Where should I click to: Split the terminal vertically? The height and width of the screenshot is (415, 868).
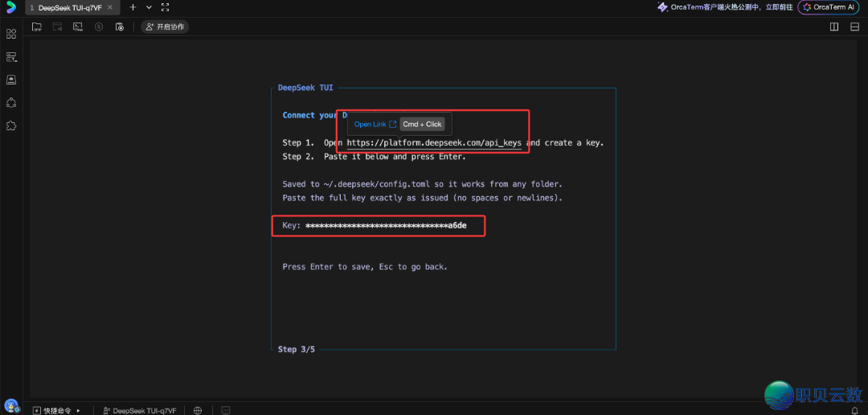coord(834,27)
